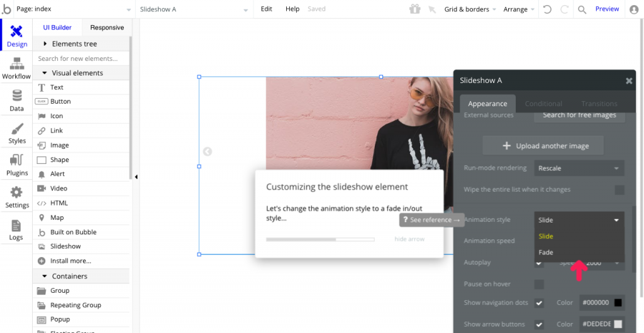Screen dimensions: 644x333
Task: Select the Group container
Action: click(81, 291)
